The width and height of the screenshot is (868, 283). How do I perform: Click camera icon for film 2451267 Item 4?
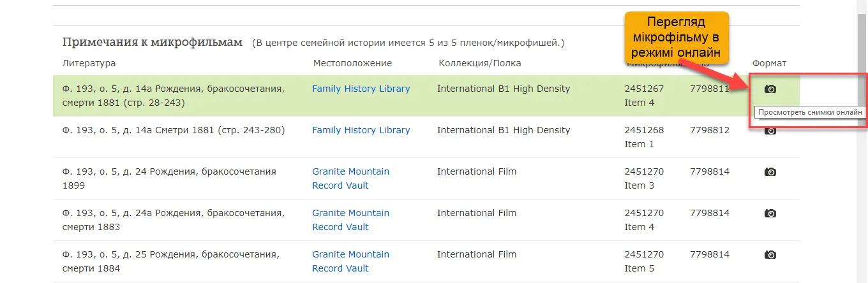pyautogui.click(x=770, y=89)
